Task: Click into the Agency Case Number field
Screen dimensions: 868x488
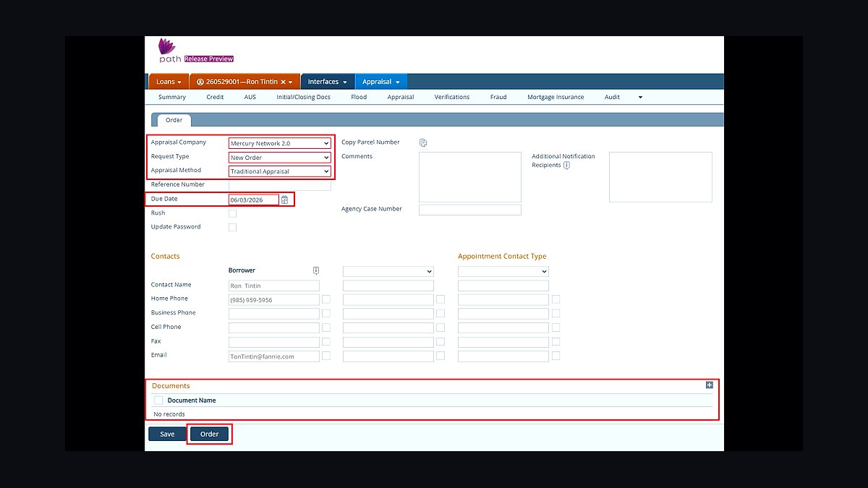Action: click(470, 210)
